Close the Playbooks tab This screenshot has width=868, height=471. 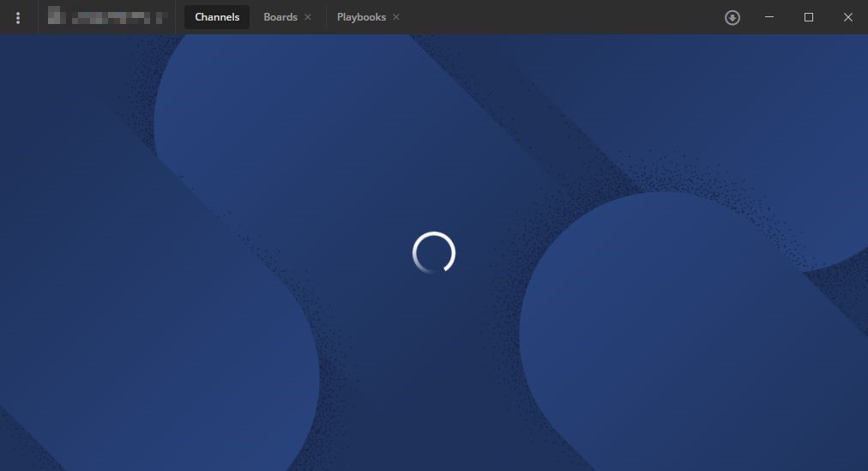point(395,17)
